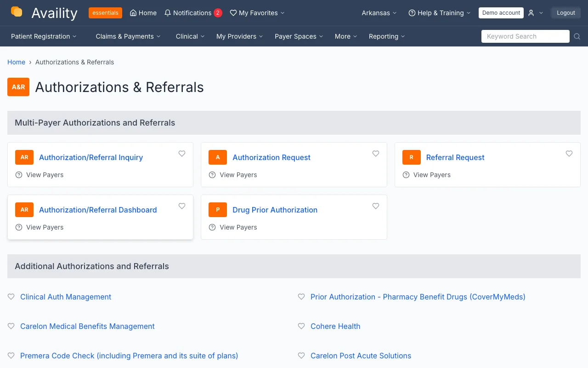Open Carelon Medical Benefits Management link
588x368 pixels.
pos(87,326)
